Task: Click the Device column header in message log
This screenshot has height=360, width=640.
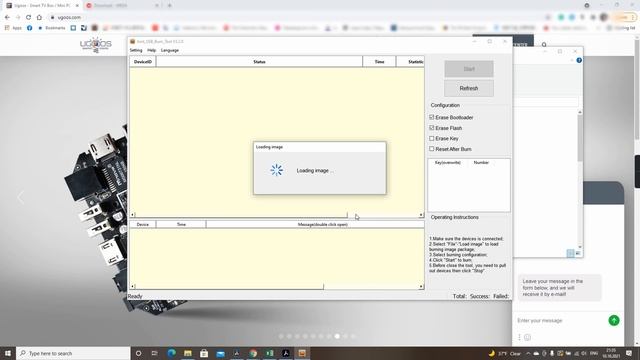Action: coord(142,224)
